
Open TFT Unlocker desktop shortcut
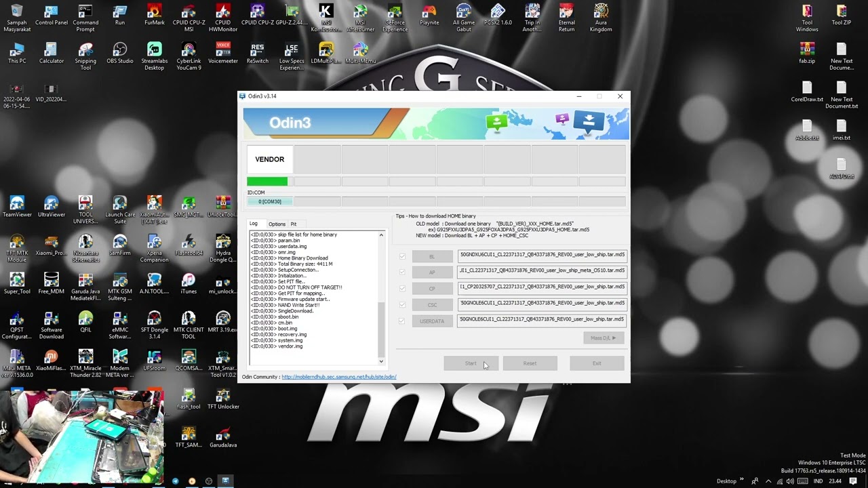point(222,399)
